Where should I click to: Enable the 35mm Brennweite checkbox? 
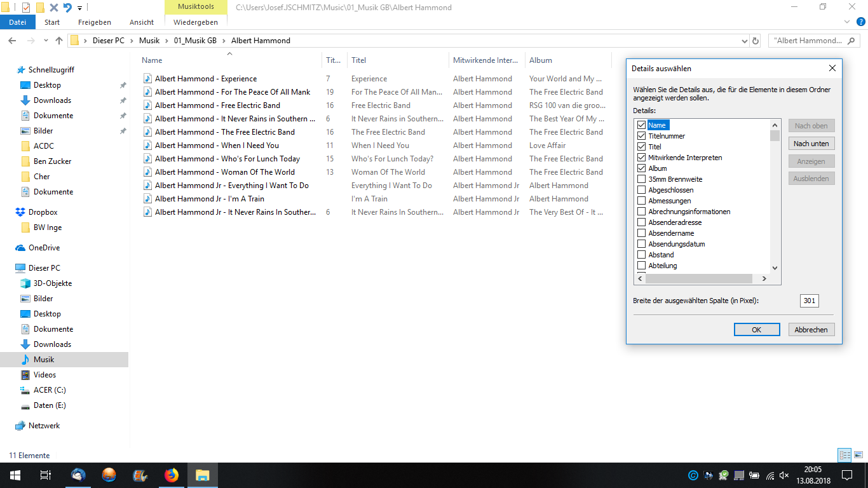point(642,179)
